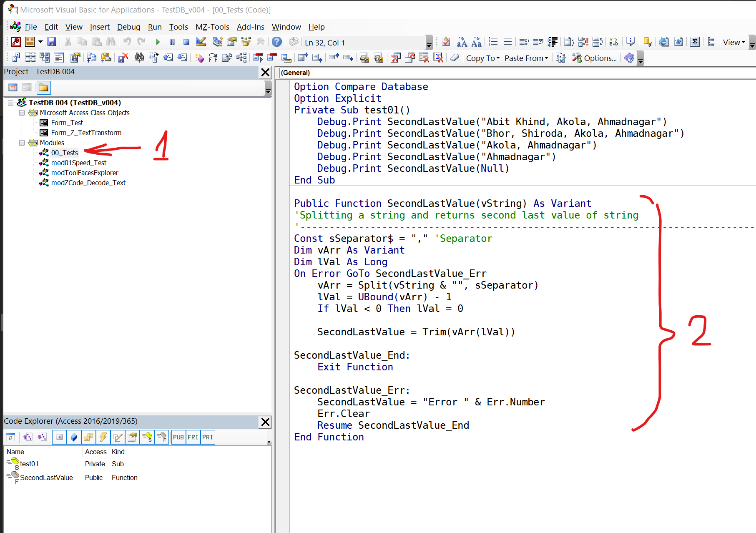Click the Reset stop square icon
Image resolution: width=756 pixels, height=533 pixels.
click(186, 42)
